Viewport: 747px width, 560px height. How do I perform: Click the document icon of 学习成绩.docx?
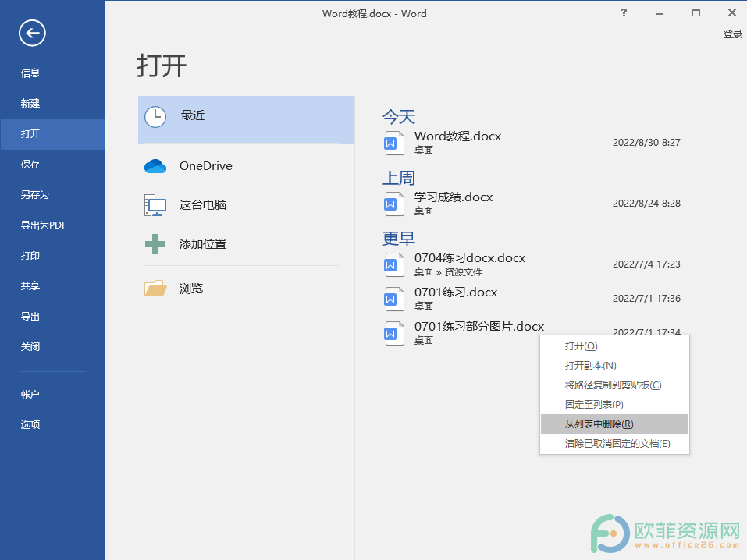point(394,204)
